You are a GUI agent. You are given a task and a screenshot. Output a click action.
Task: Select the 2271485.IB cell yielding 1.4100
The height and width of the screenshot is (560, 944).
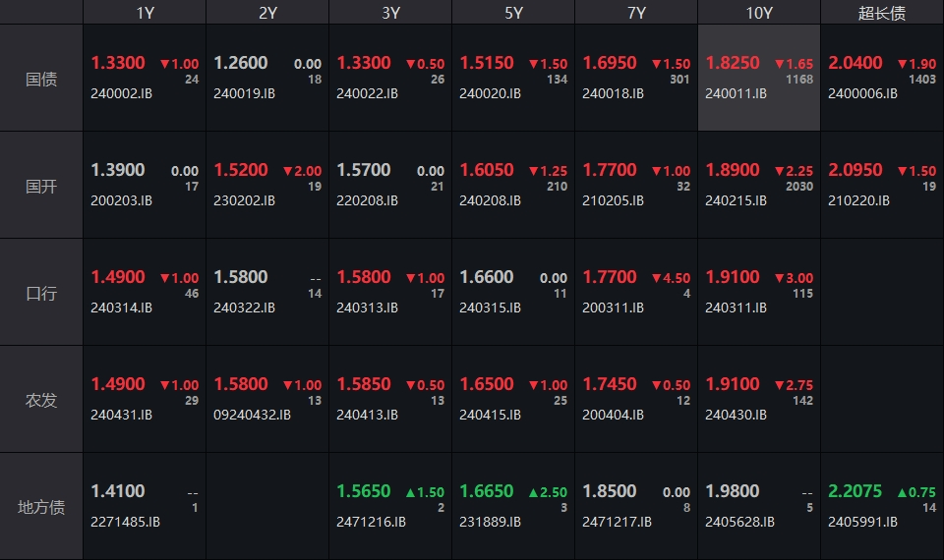coord(145,506)
